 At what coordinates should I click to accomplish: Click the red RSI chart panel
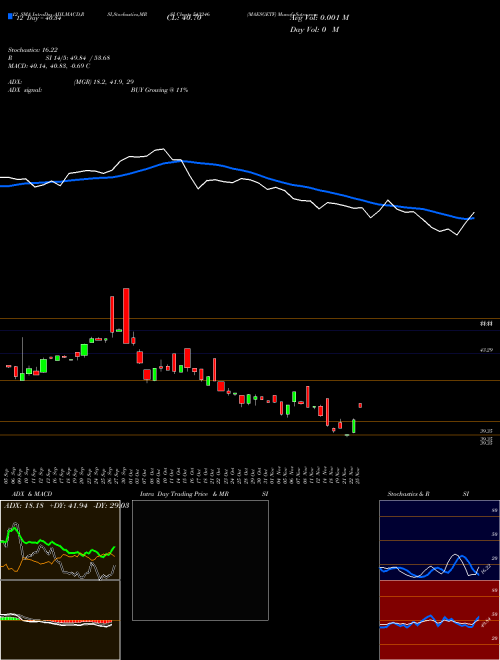439,620
